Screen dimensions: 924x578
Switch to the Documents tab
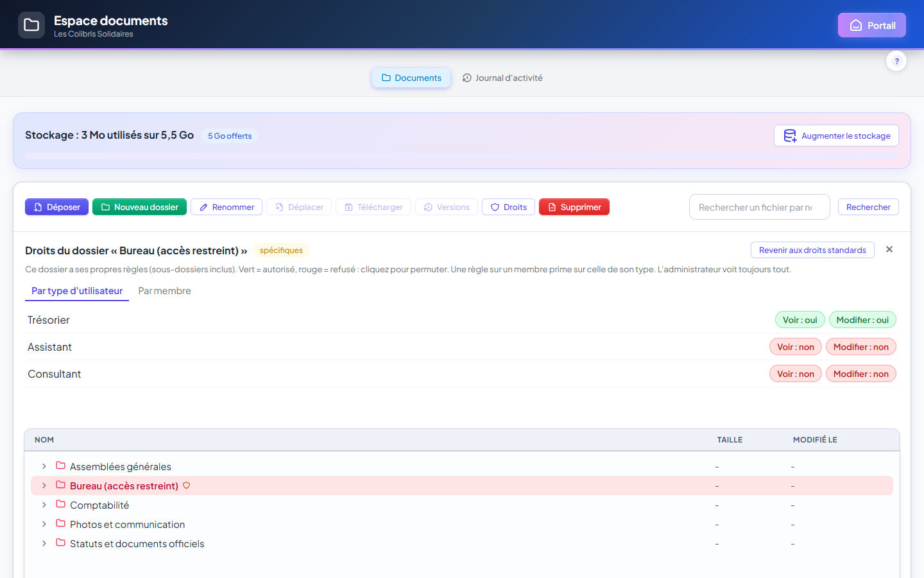pos(411,78)
